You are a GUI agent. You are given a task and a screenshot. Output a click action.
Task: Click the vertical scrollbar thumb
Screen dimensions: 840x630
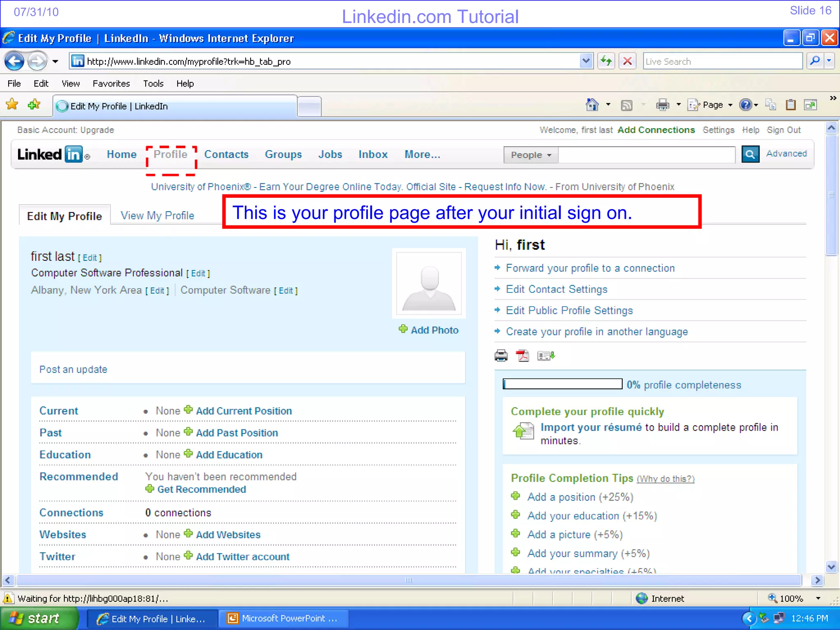click(x=831, y=195)
